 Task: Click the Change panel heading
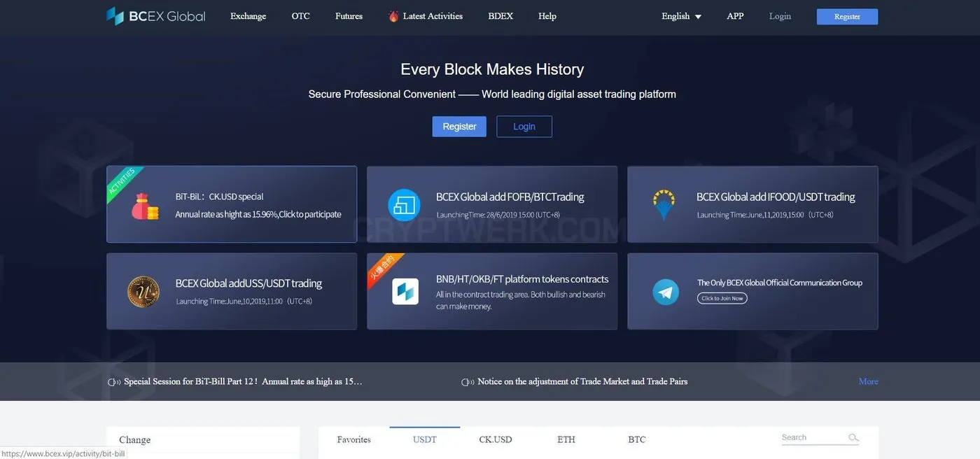pyautogui.click(x=135, y=440)
